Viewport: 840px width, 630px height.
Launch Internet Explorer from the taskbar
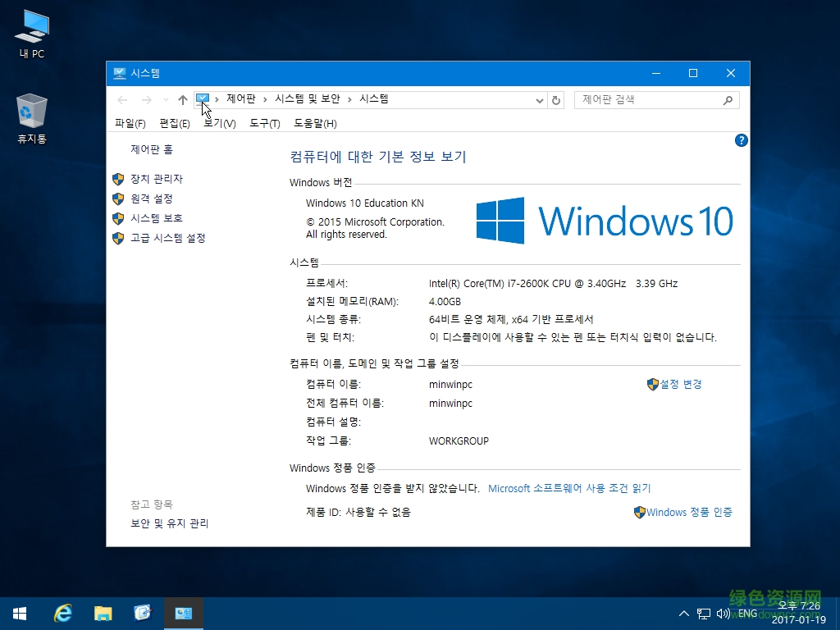(62, 613)
